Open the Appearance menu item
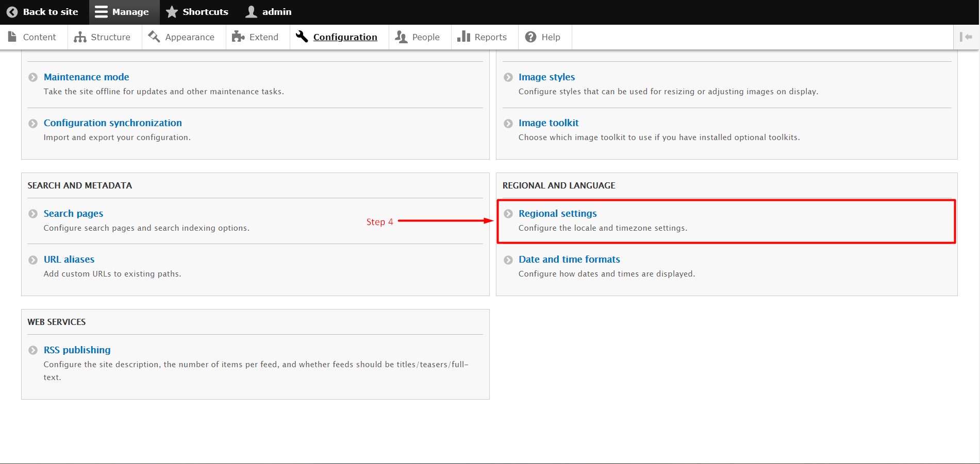Screen dimensions: 980x464 (x=190, y=37)
